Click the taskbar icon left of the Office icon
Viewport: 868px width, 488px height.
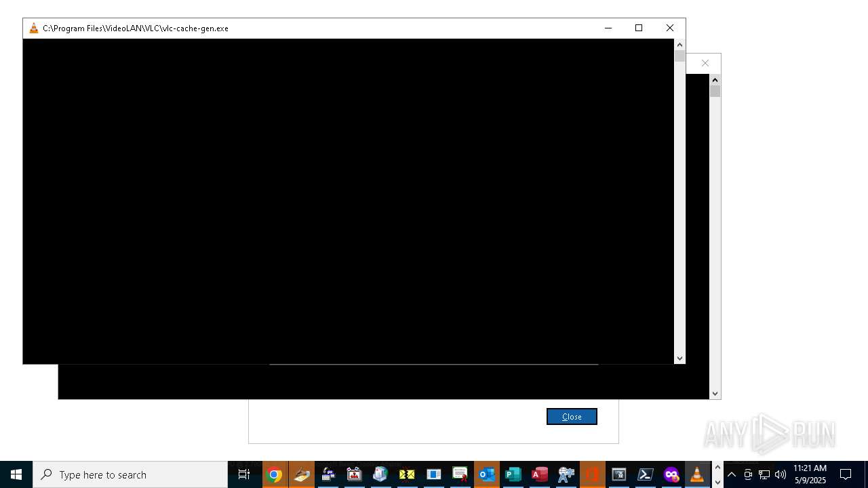coord(566,474)
